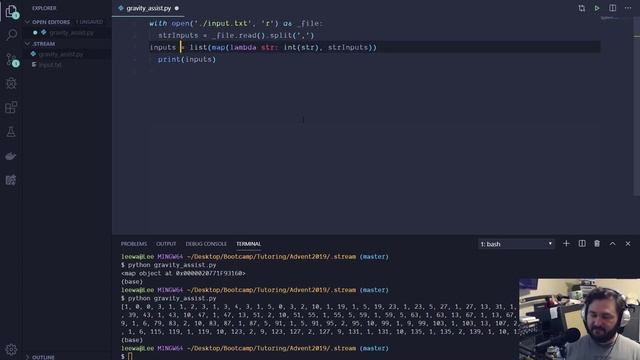The height and width of the screenshot is (360, 640).
Task: Collapse the .STREAM folder section
Action: coord(67,44)
